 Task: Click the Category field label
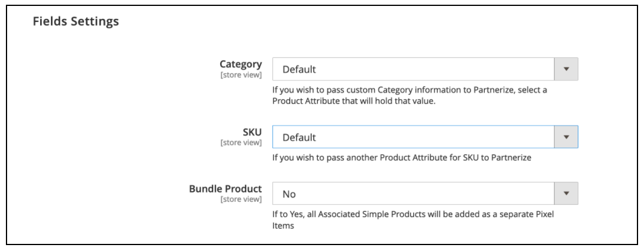pos(241,64)
